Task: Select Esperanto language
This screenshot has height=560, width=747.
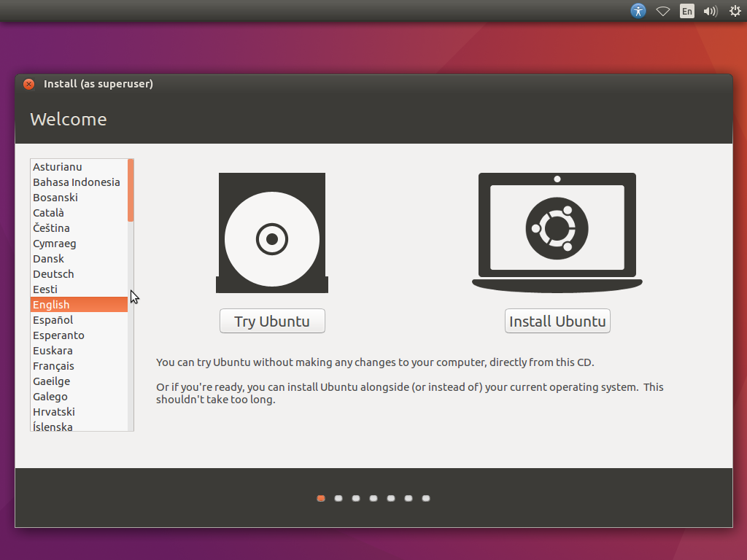Action: [x=79, y=335]
